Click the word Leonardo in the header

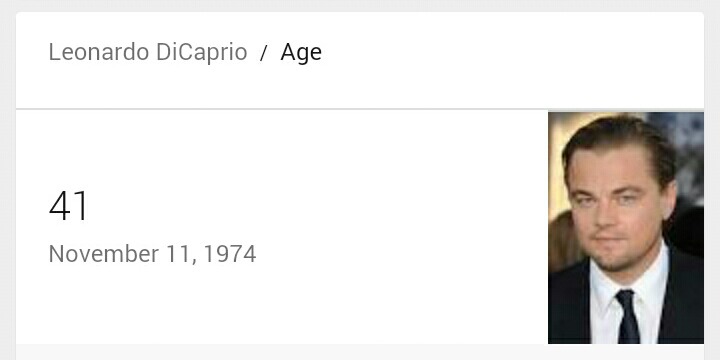[x=99, y=52]
